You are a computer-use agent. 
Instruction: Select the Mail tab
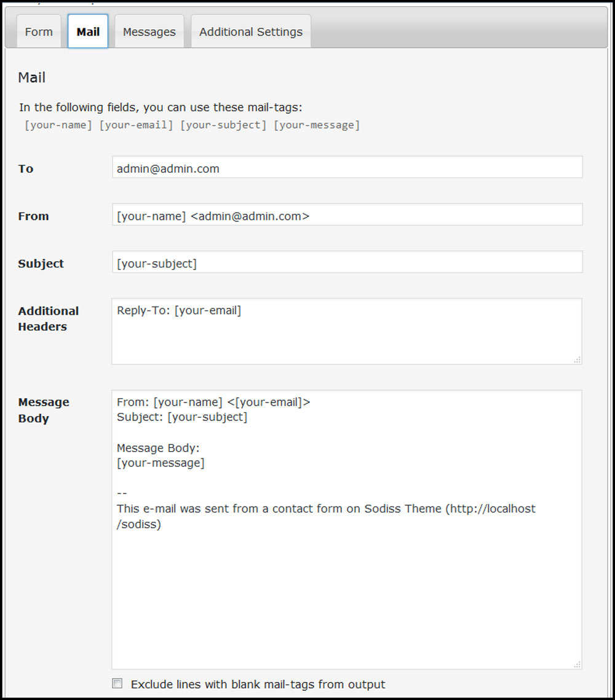coord(88,32)
